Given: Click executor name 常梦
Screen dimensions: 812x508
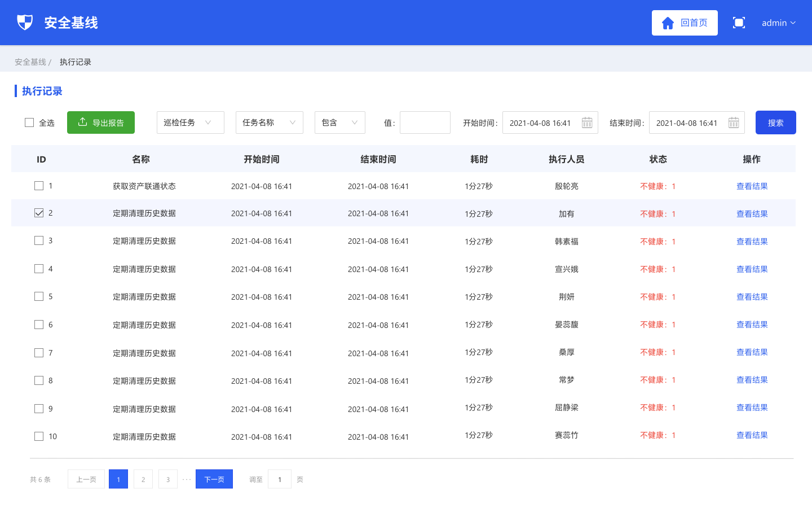Looking at the screenshot, I should click(x=567, y=380).
